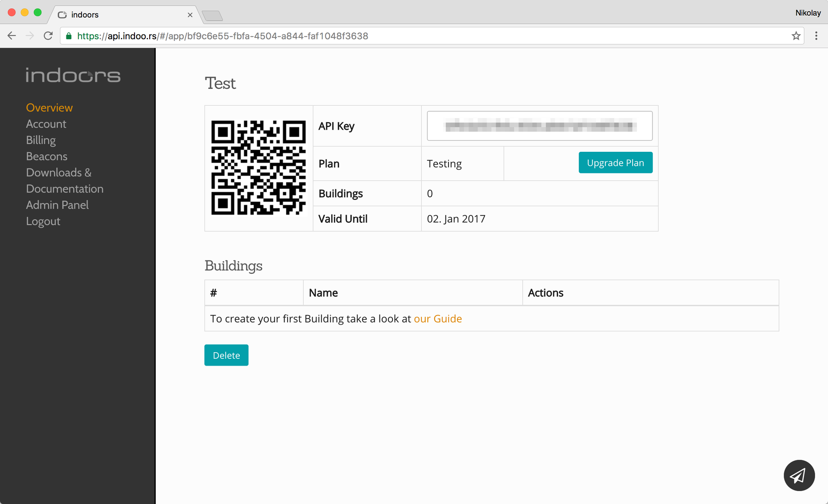
Task: Click the indoors logo
Action: pyautogui.click(x=73, y=75)
